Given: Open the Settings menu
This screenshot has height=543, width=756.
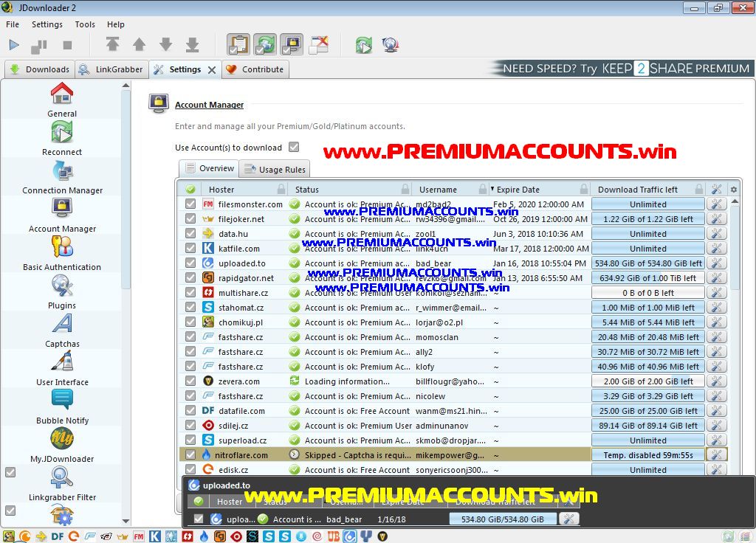Looking at the screenshot, I should coord(47,24).
